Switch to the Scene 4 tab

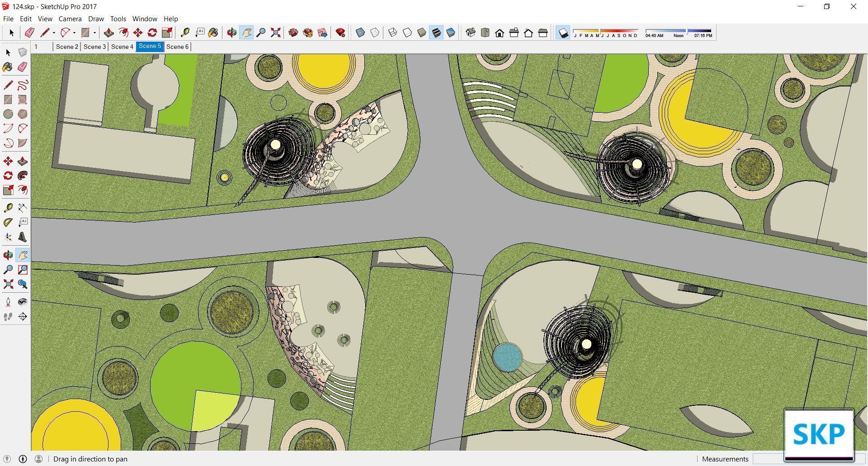click(x=122, y=47)
